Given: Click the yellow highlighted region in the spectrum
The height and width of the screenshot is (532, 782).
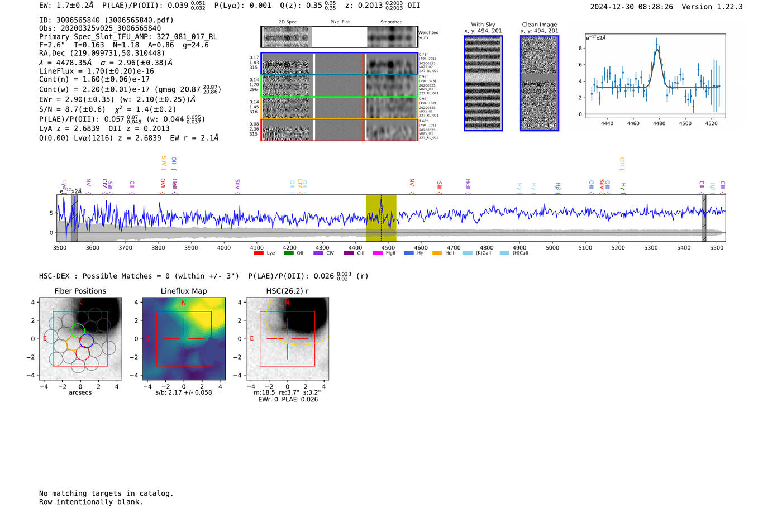Looking at the screenshot, I should [x=381, y=218].
